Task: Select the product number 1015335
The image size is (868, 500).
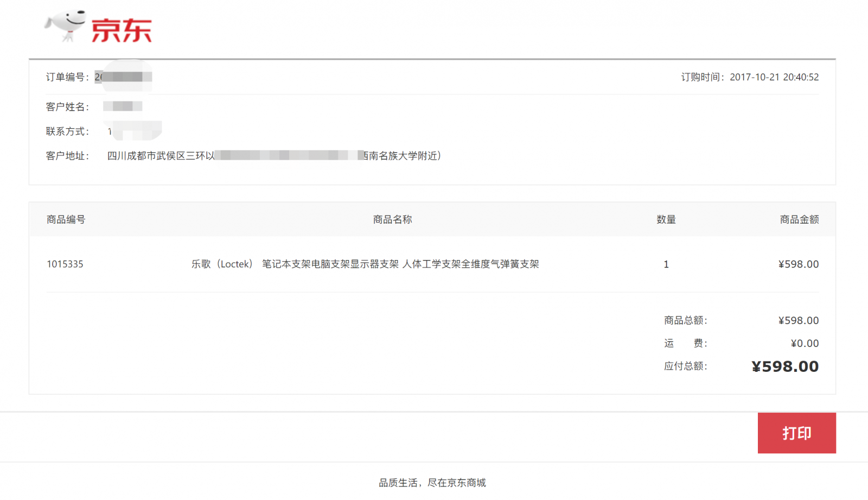Action: tap(65, 264)
